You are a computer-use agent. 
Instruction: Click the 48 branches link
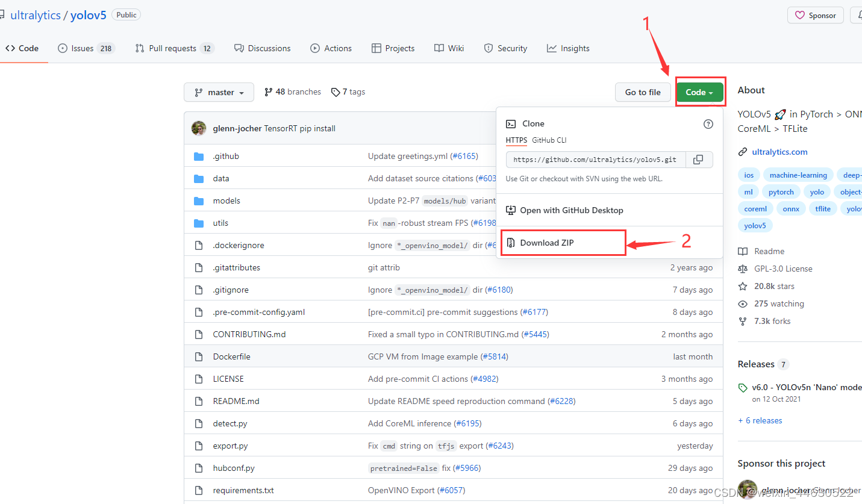(x=293, y=92)
